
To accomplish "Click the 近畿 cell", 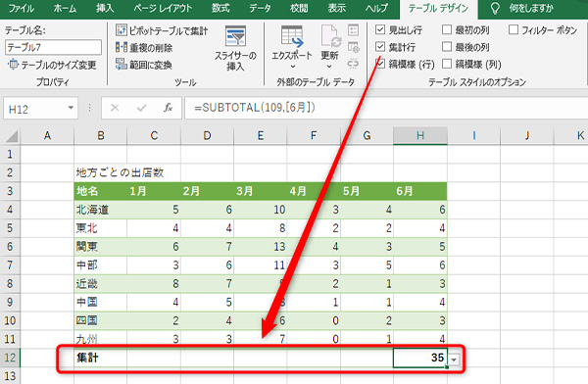I will (101, 284).
